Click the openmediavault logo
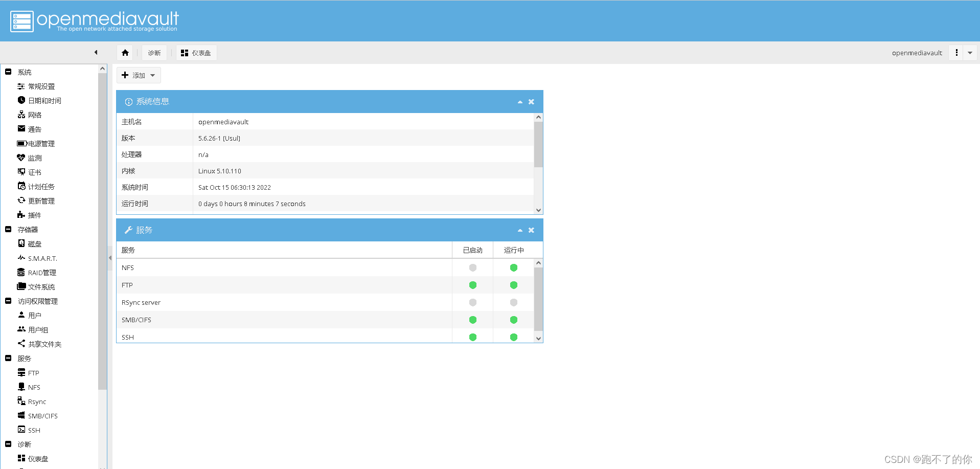 click(x=95, y=21)
